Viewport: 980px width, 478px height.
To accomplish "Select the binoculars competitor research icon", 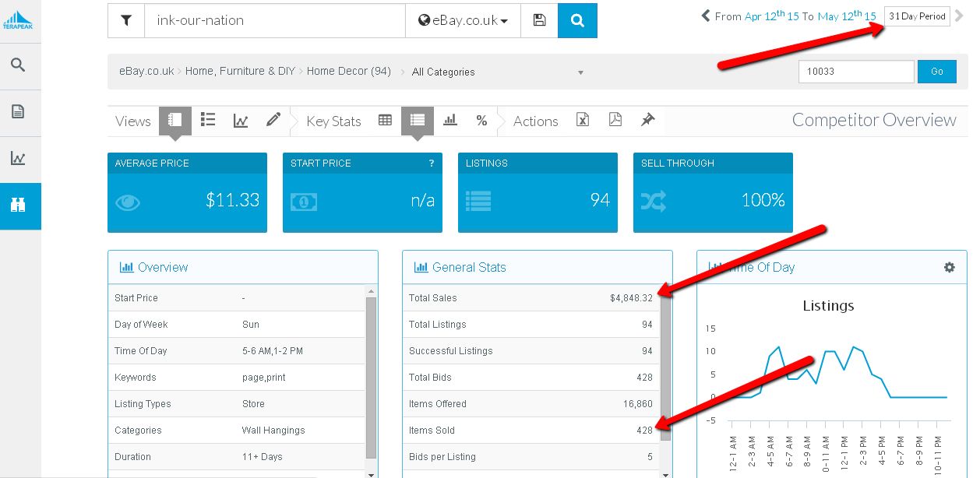I will click(x=17, y=206).
